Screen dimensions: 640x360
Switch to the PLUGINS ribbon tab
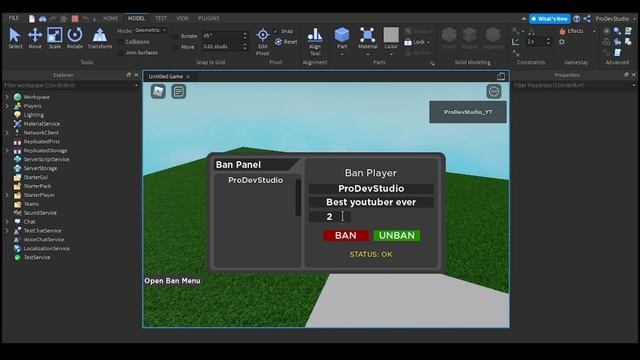(x=209, y=18)
